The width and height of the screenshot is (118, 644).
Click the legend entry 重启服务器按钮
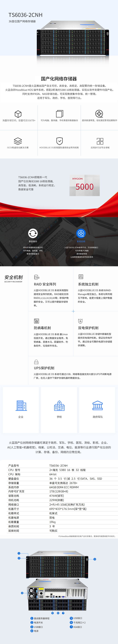[40, 618]
